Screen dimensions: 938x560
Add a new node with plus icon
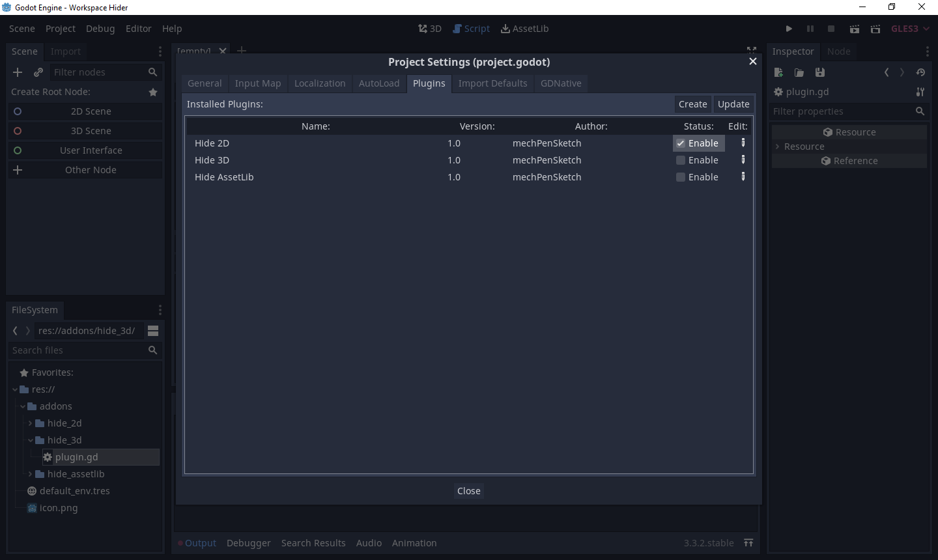coord(18,72)
